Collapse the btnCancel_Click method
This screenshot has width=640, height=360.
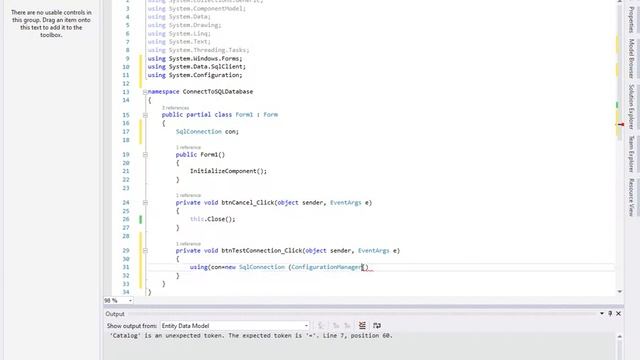click(x=145, y=202)
